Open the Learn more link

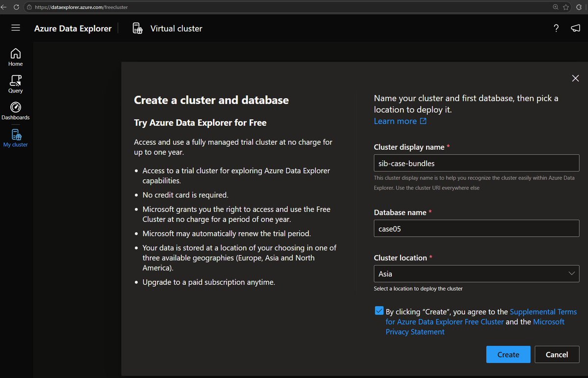pyautogui.click(x=395, y=121)
